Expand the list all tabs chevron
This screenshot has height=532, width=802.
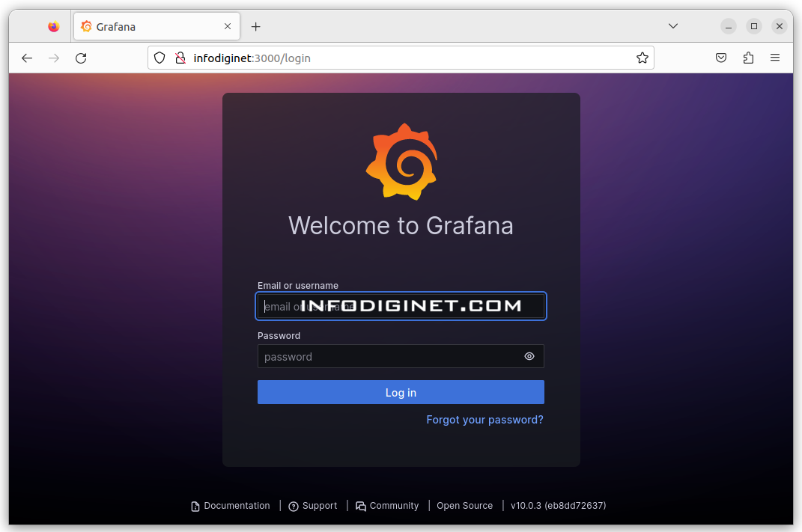673,26
